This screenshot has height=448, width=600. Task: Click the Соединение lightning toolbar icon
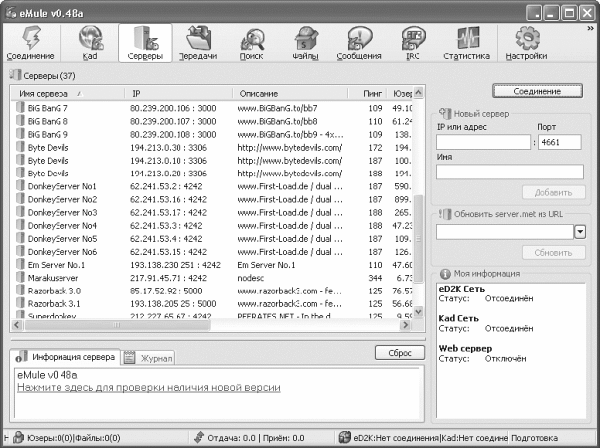(31, 43)
